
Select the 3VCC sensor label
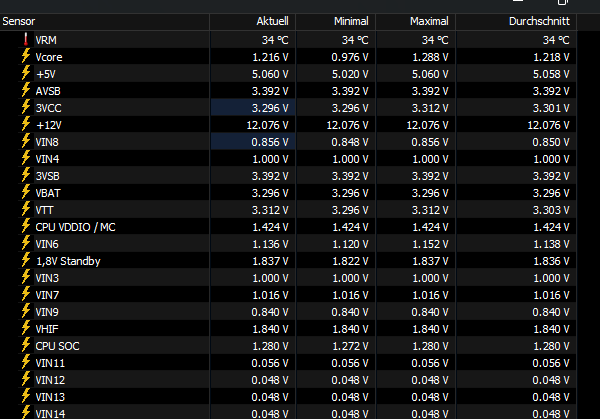48,108
